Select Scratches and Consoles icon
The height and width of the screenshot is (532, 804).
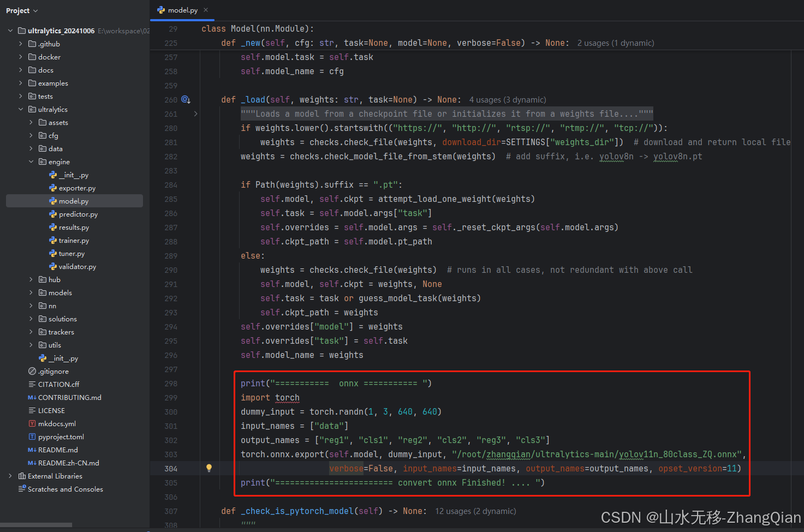(22, 489)
